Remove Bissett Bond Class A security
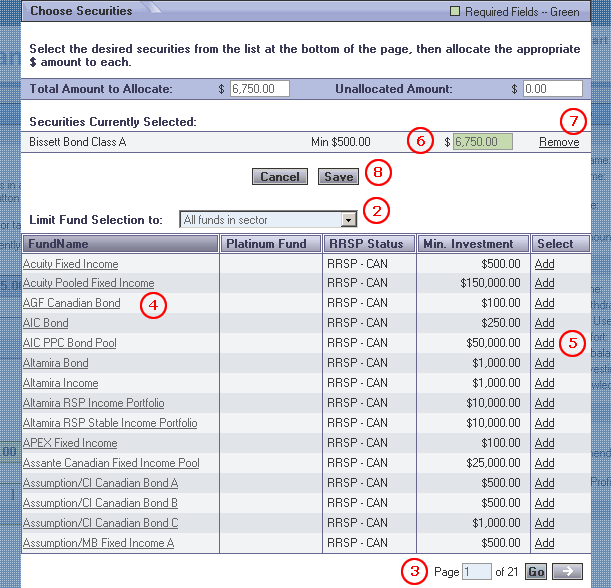 558,142
